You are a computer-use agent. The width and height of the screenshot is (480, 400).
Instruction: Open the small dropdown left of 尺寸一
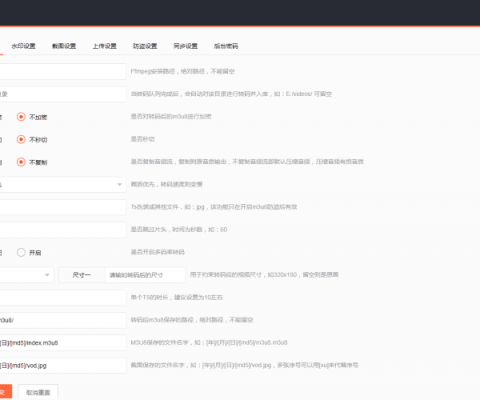(26, 275)
